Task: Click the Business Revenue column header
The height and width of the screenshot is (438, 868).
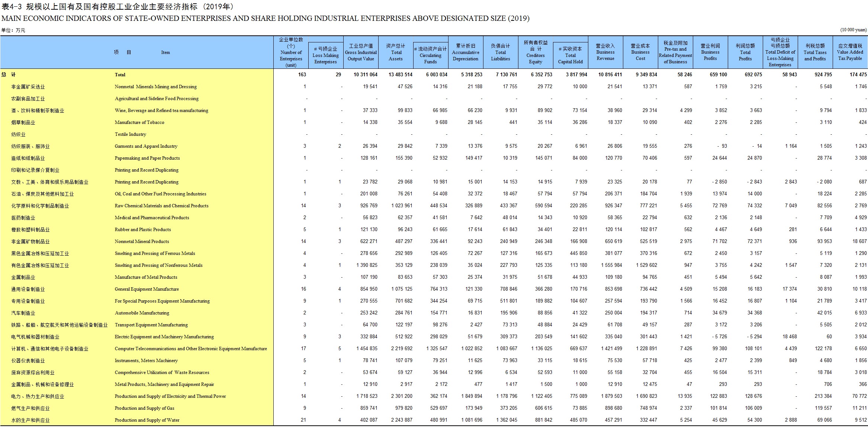Action: pos(605,52)
